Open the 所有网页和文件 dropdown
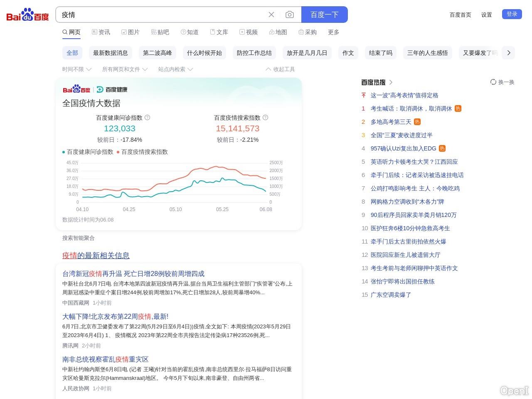This screenshot has width=532, height=399. click(122, 69)
